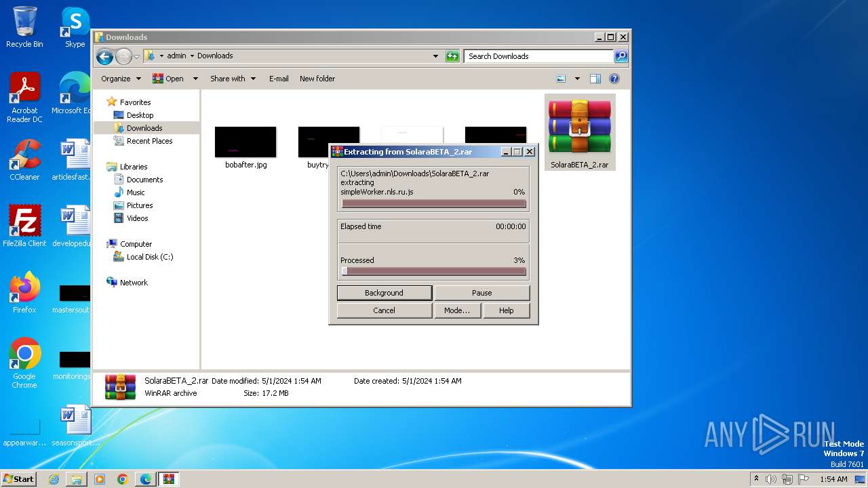Viewport: 868px width, 488px height.
Task: Open the FileZilla Client desktop icon
Action: (24, 226)
